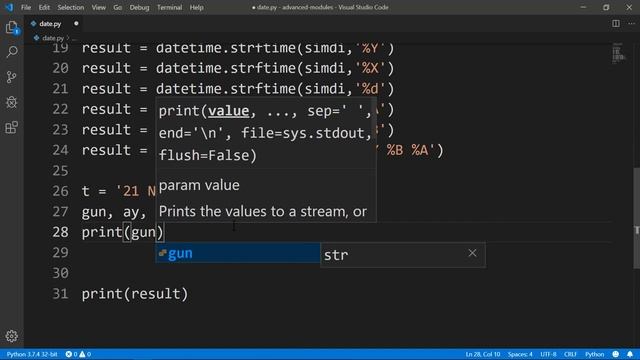Viewport: 640px width, 360px height.
Task: Open the Terminal menu
Action: click(x=169, y=7)
